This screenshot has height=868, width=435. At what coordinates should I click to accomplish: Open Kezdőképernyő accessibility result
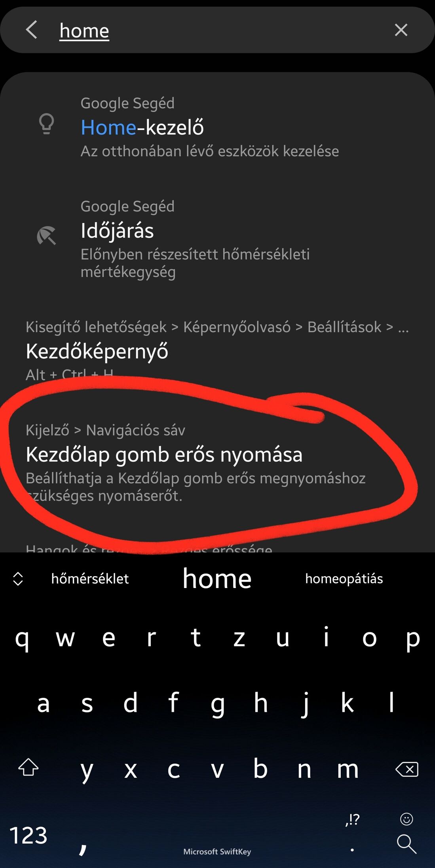click(x=217, y=351)
